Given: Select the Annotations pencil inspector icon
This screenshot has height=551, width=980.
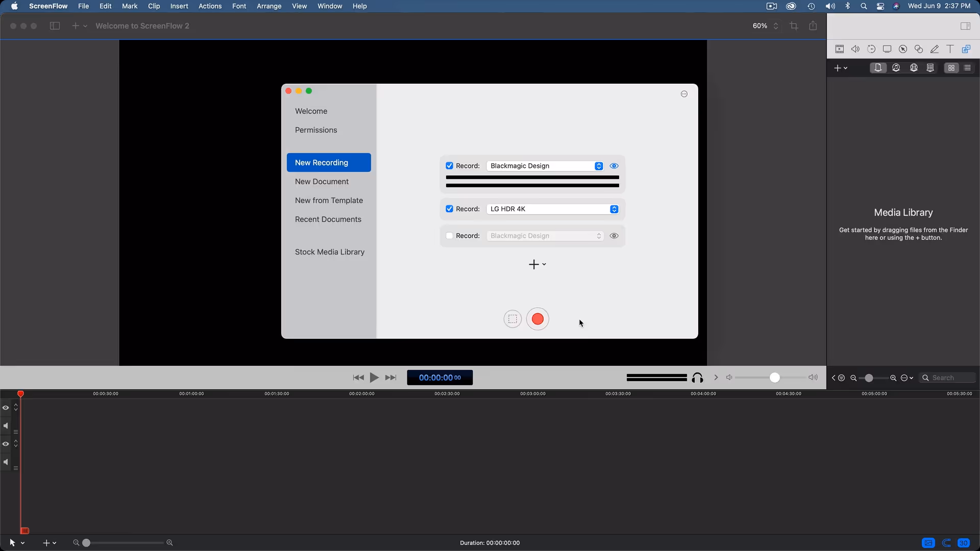Looking at the screenshot, I should 935,49.
